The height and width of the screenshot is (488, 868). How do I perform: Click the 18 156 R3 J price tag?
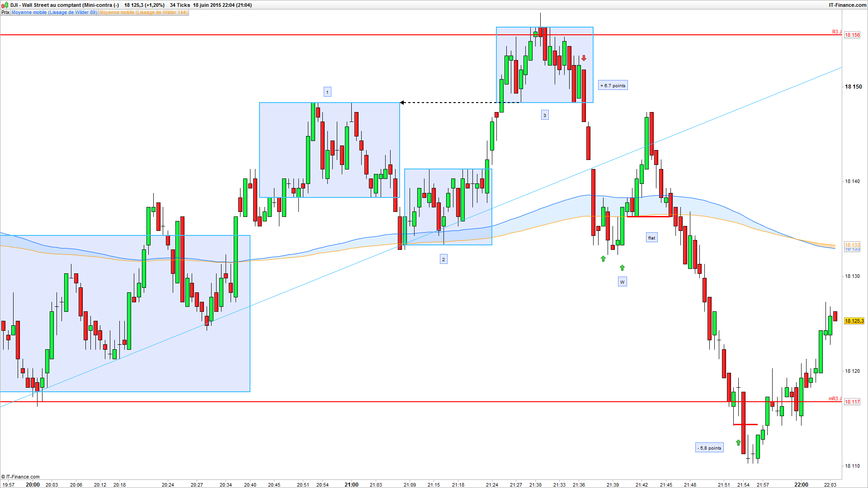tap(852, 35)
